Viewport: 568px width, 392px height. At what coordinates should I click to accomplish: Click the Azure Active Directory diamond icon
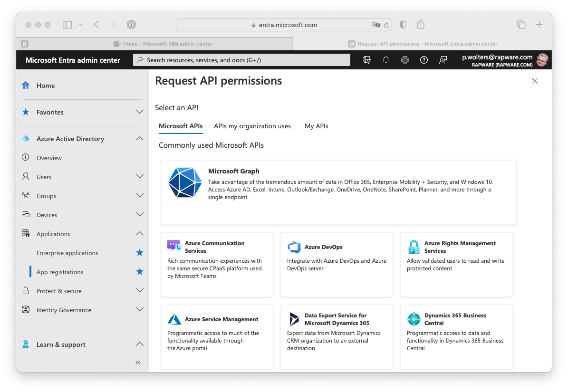pos(26,139)
